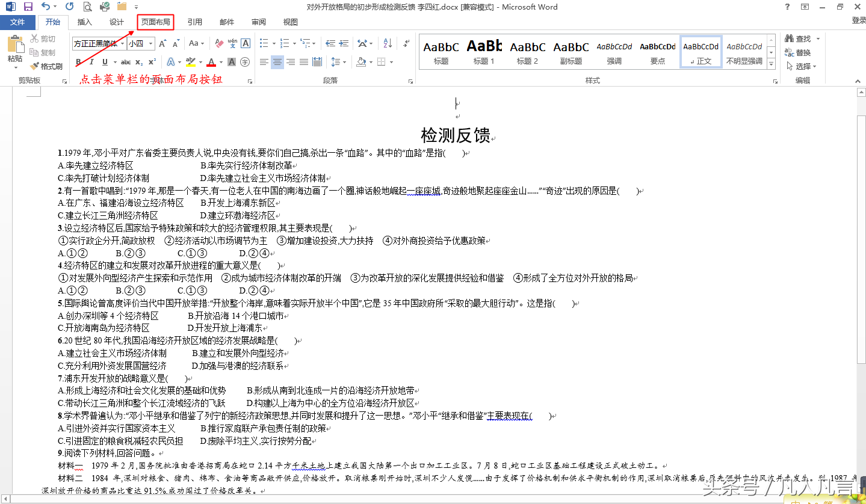Undo the last action

point(46,7)
